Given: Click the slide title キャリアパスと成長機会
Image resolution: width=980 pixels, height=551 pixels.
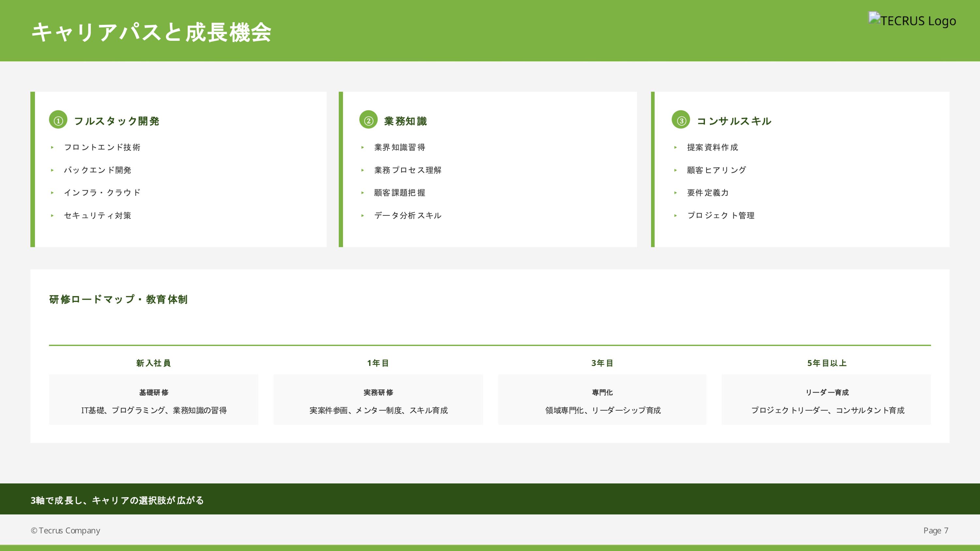Looking at the screenshot, I should pos(151,32).
